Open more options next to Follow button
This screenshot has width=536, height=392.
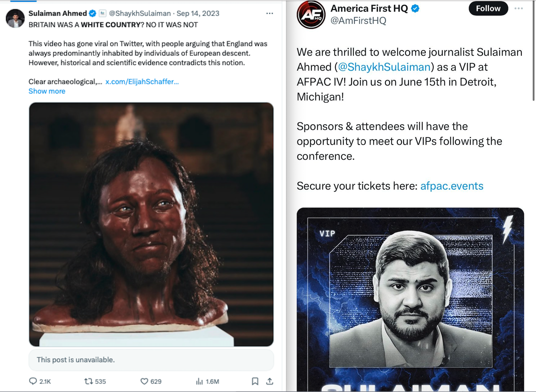[x=519, y=8]
